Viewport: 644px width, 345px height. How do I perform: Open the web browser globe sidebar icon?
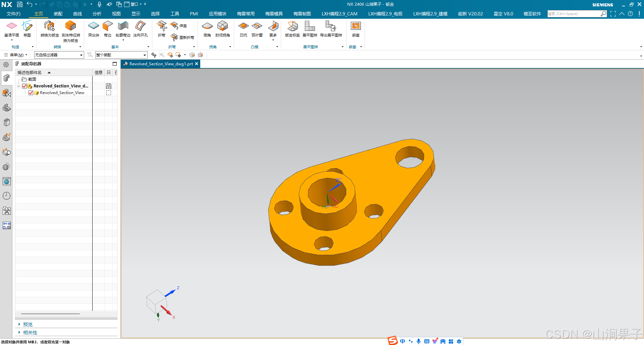tap(7, 181)
